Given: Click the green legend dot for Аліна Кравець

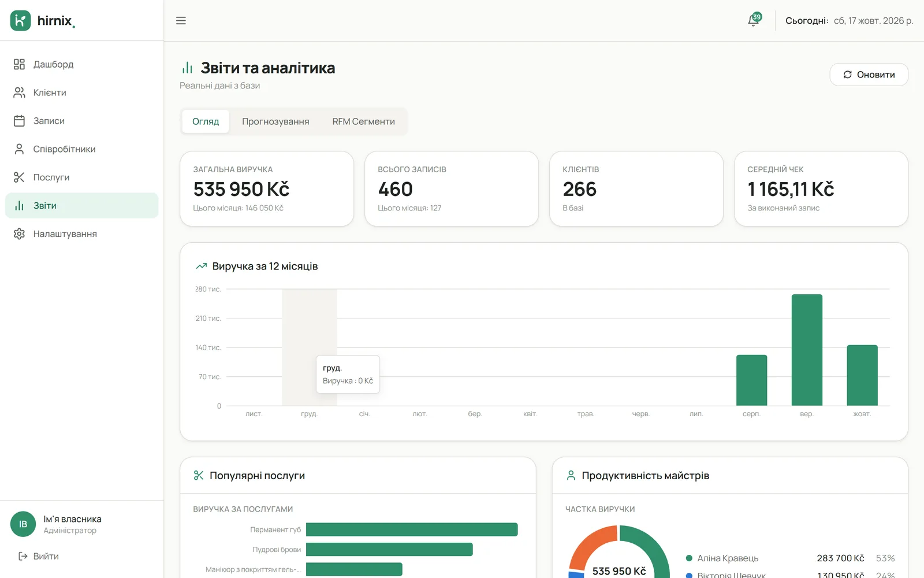Looking at the screenshot, I should pos(689,558).
